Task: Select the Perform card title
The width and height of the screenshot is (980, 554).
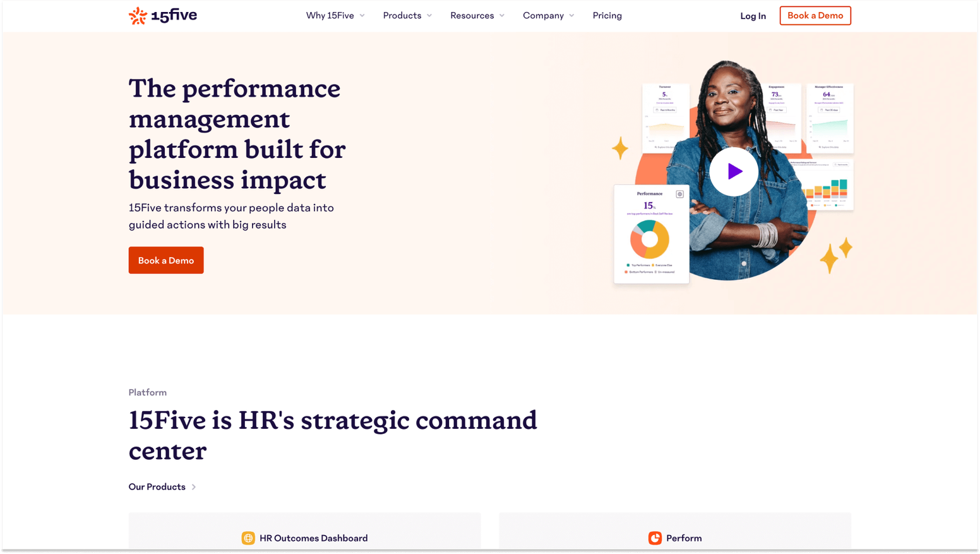Action: (x=684, y=538)
